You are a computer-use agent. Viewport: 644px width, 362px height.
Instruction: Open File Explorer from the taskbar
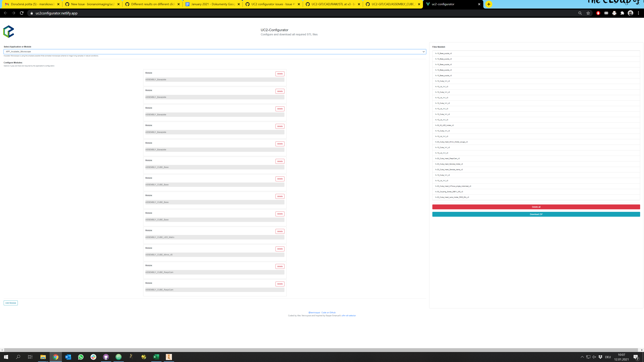(x=43, y=357)
